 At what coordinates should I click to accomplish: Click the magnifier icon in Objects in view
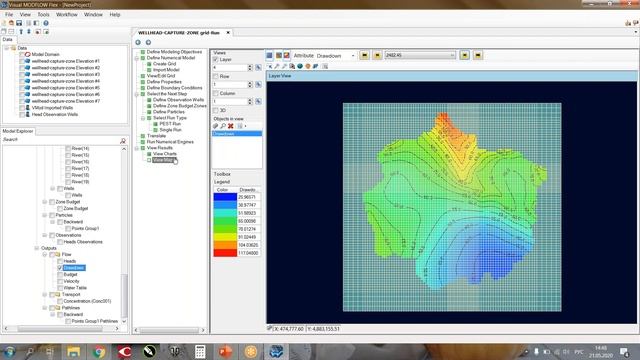pos(223,126)
